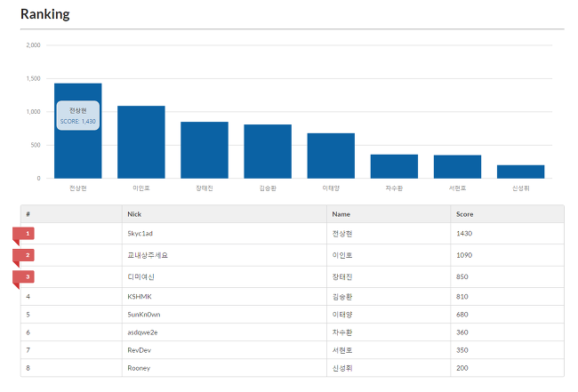Click rank number '4' in the table
This screenshot has height=392, width=578.
28,297
